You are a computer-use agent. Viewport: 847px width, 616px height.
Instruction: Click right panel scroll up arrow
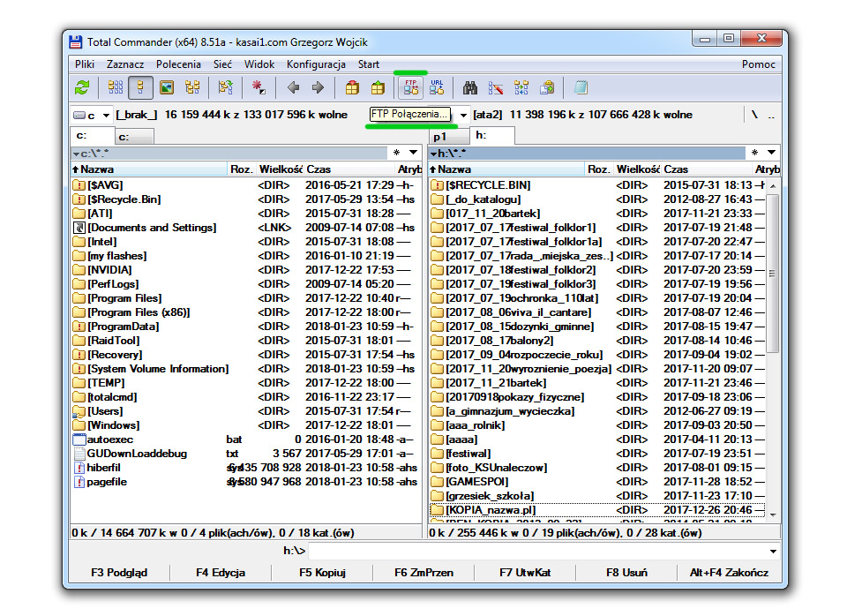point(773,185)
